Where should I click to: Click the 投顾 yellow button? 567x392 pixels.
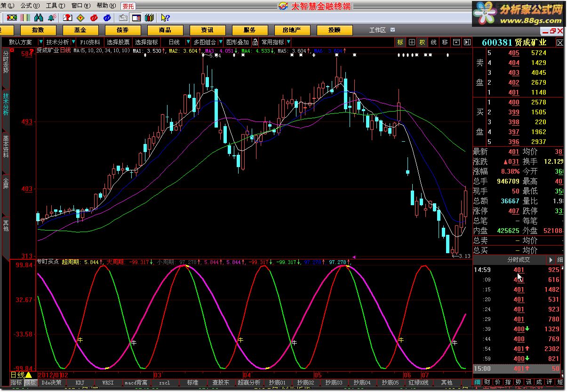(x=335, y=30)
